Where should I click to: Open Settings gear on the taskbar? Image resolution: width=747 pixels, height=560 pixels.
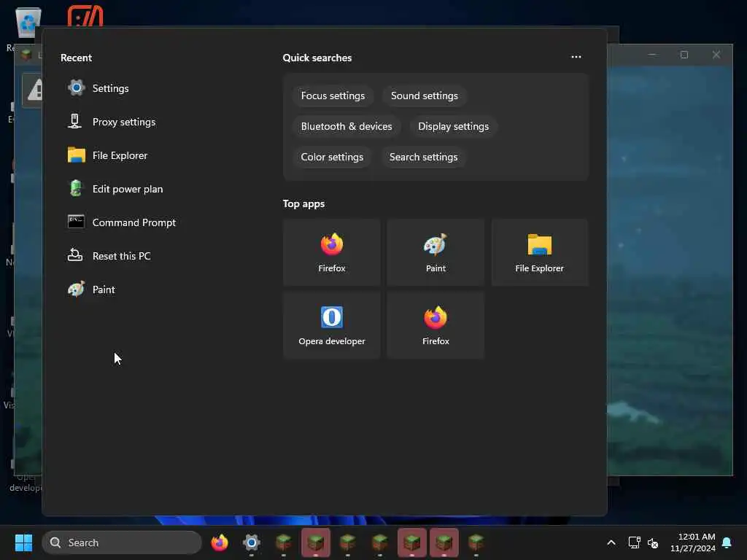point(252,542)
